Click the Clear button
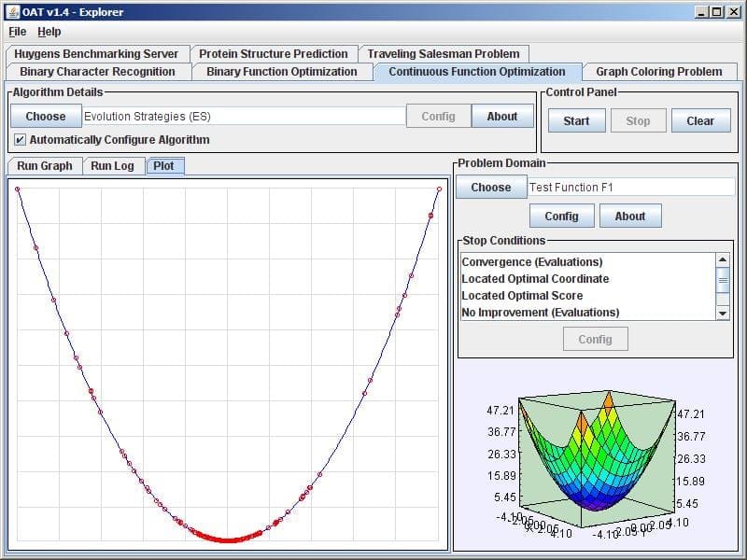The image size is (747, 560). [699, 120]
